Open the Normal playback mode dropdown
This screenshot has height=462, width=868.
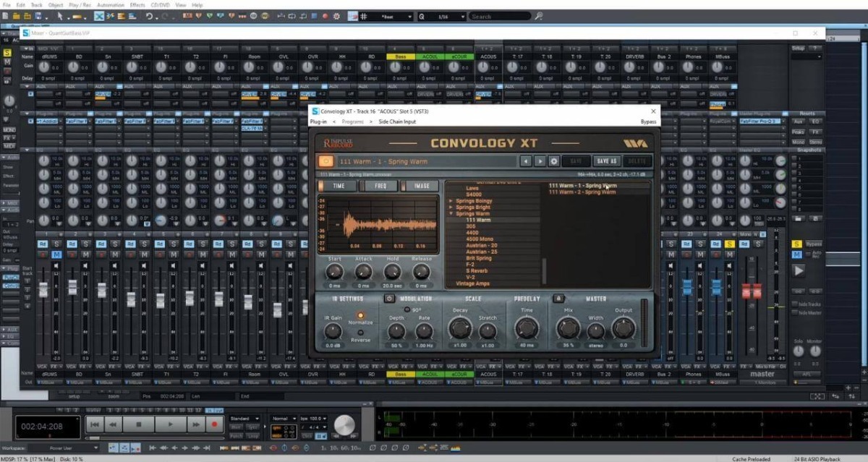pos(283,418)
